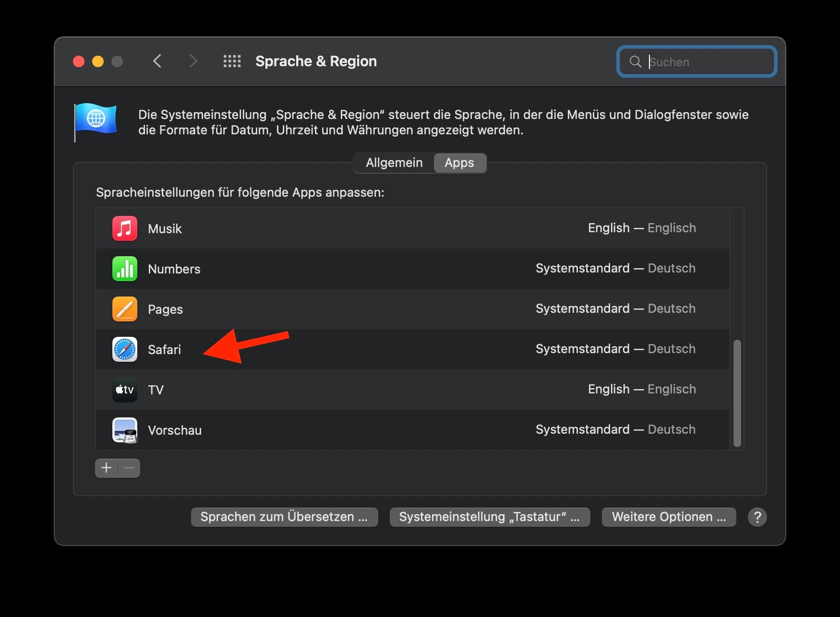Click the Pages app icon

coord(125,309)
